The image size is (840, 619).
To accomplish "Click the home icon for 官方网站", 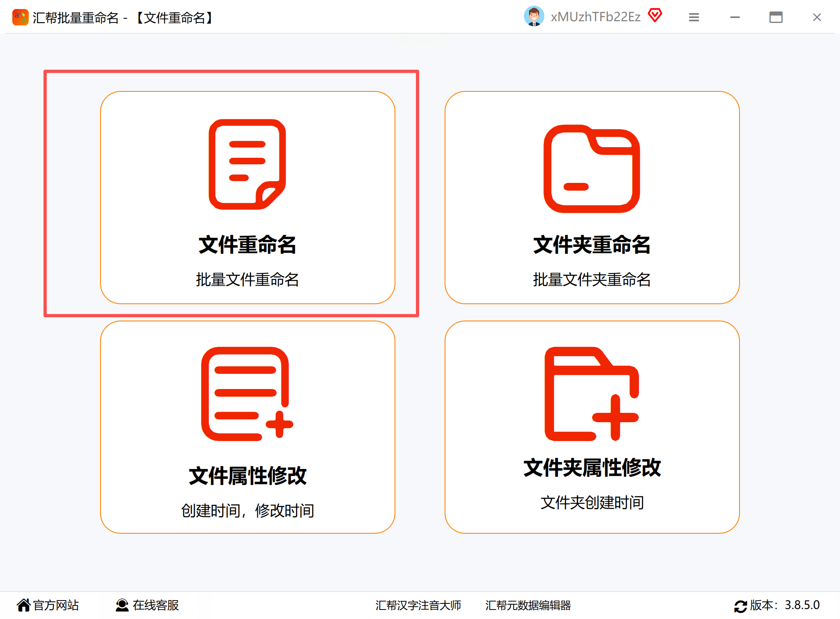I will pyautogui.click(x=24, y=605).
